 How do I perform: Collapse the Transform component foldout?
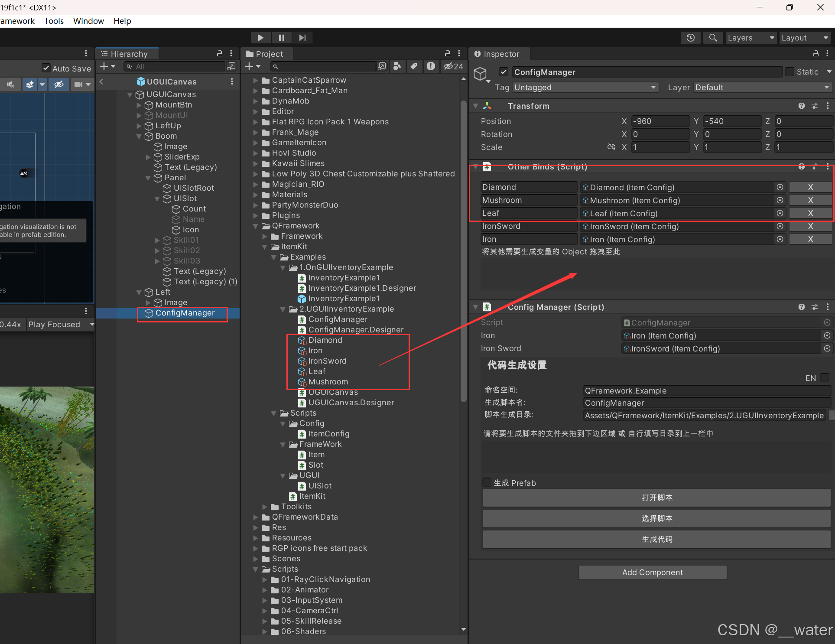click(476, 106)
